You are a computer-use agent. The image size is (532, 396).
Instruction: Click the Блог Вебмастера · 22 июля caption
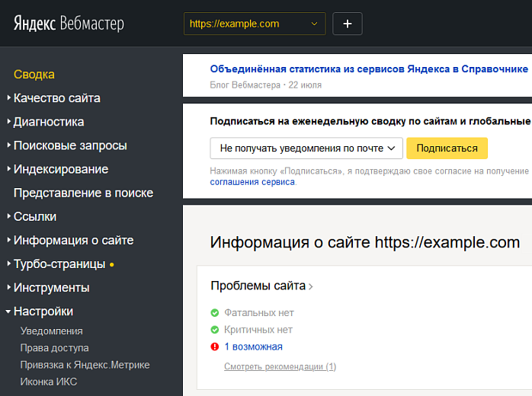click(266, 85)
